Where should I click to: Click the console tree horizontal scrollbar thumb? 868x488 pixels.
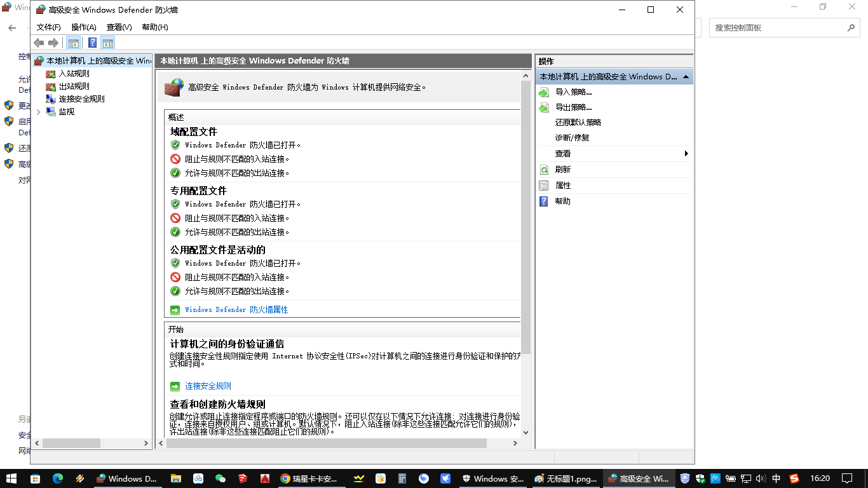click(71, 443)
